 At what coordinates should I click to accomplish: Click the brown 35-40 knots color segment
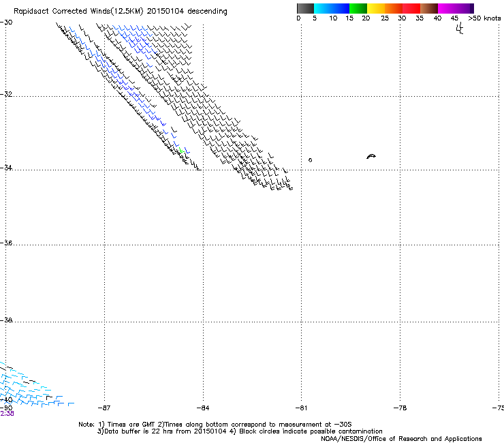pyautogui.click(x=429, y=8)
